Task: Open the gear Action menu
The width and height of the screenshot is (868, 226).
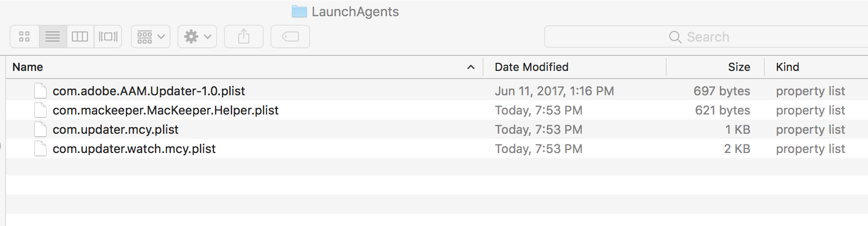Action: 197,36
